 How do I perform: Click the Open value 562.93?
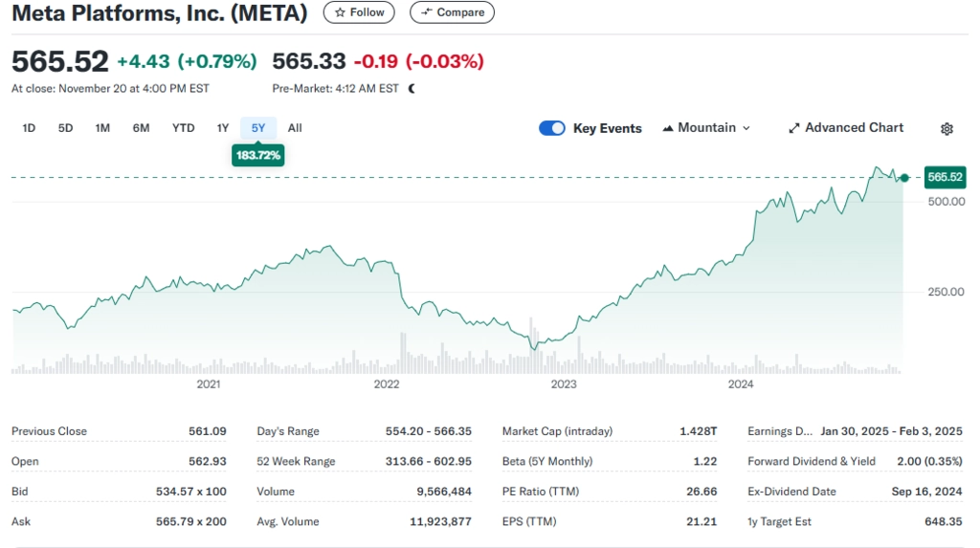208,461
